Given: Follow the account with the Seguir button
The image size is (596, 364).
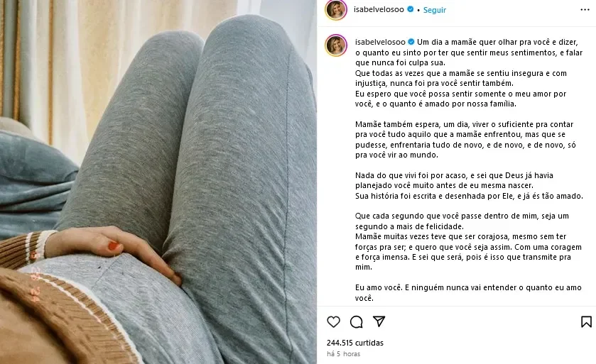Looking at the screenshot, I should coord(435,10).
